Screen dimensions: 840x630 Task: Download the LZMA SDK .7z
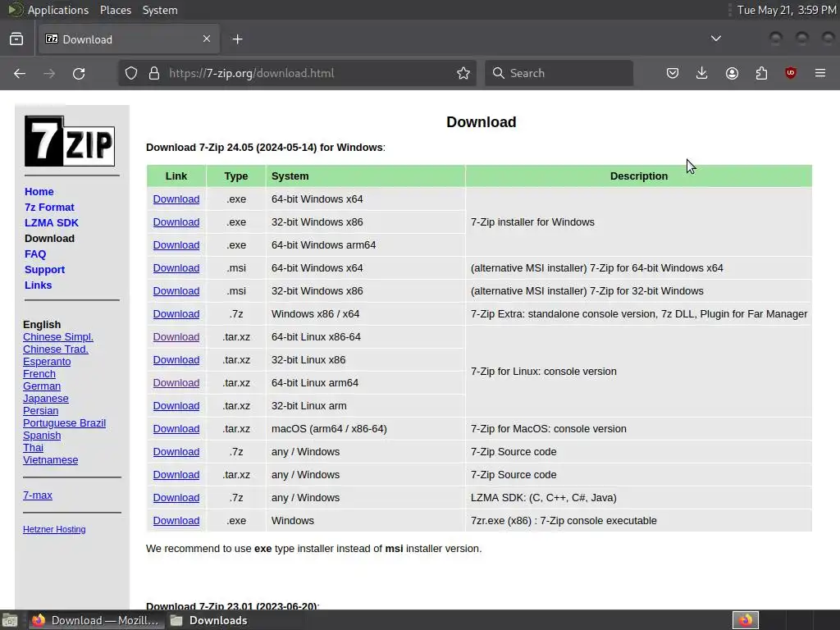pos(176,498)
